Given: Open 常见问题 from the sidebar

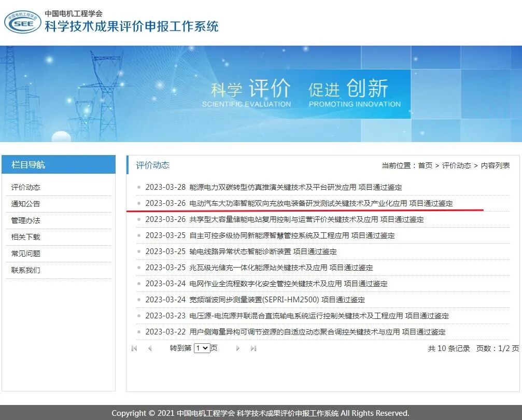Looking at the screenshot, I should pos(25,253).
